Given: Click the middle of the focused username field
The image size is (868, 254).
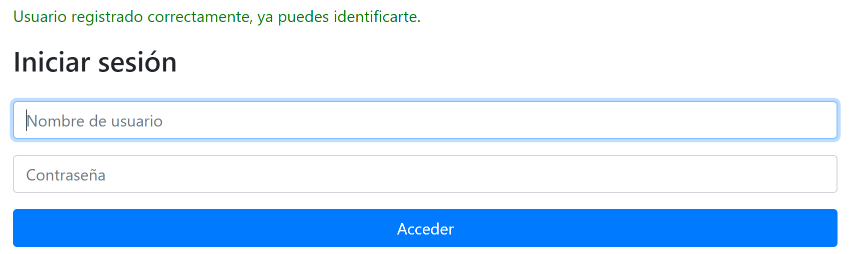Looking at the screenshot, I should 425,120.
